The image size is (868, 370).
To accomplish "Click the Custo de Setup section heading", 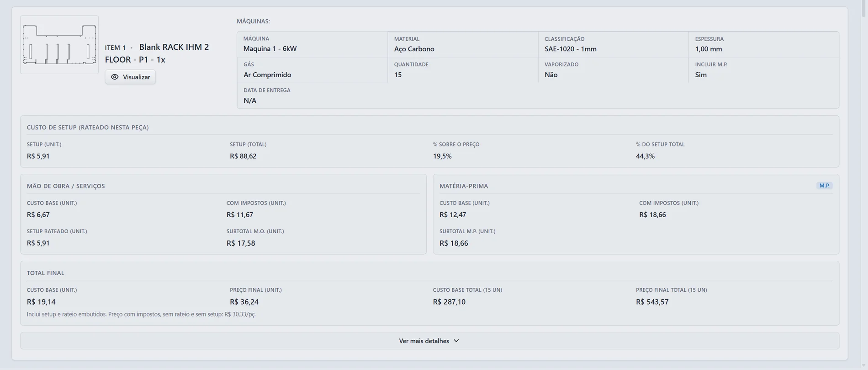I will click(x=88, y=128).
